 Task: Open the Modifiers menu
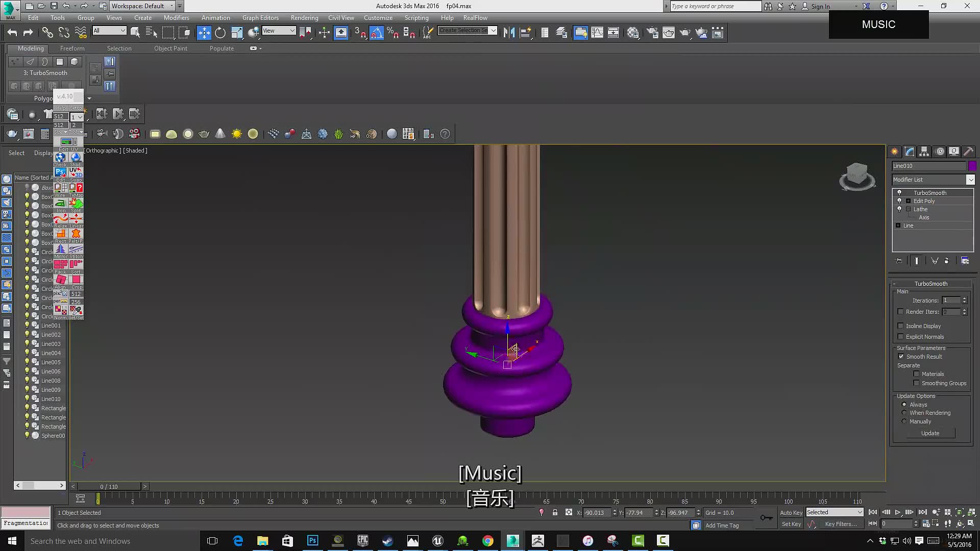(176, 17)
